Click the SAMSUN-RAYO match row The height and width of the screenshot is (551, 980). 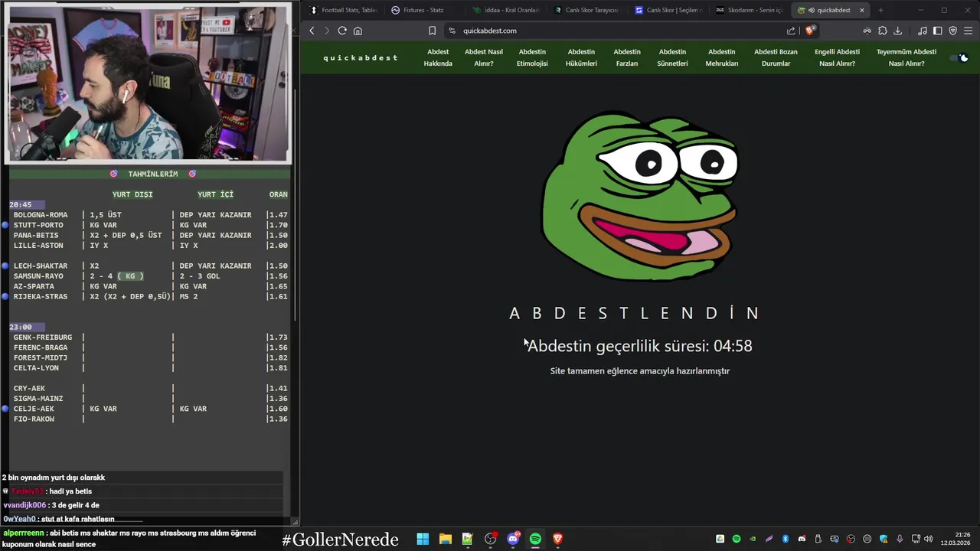click(x=149, y=276)
